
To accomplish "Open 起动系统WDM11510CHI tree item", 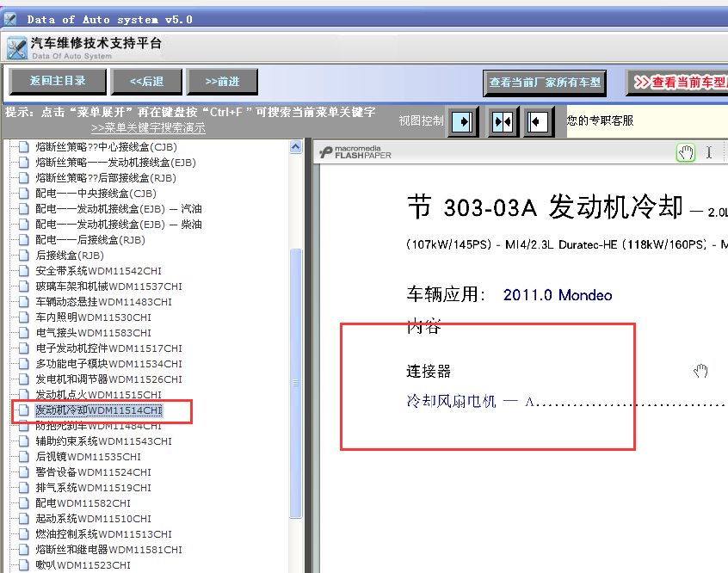I will click(93, 519).
